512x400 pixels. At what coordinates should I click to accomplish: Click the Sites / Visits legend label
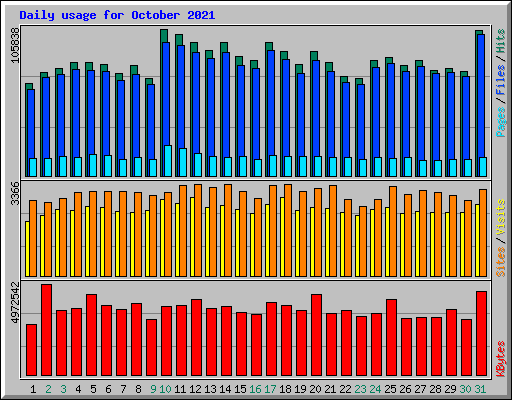[x=500, y=238]
